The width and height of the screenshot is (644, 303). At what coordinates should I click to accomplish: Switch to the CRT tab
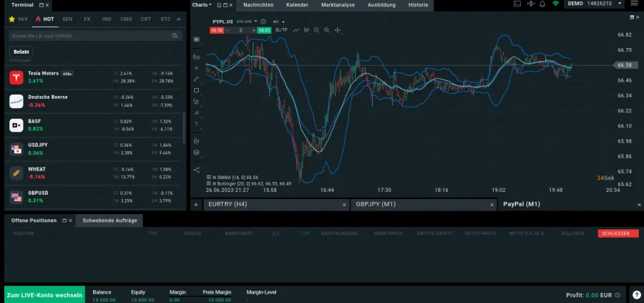(146, 19)
